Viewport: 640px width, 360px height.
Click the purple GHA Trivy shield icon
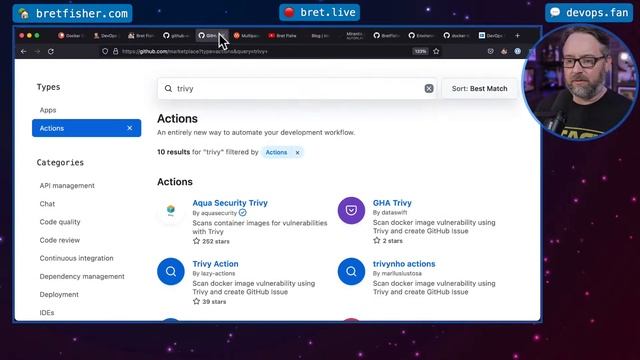[351, 211]
